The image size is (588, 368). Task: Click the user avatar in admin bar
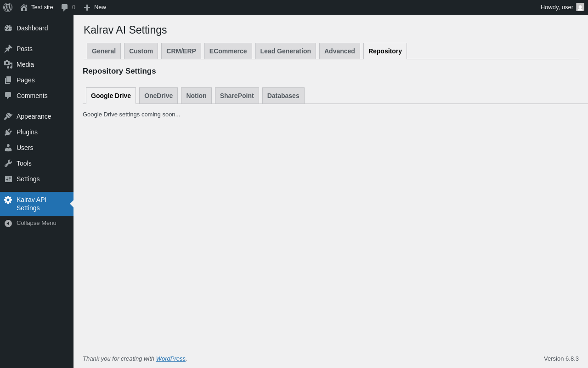[x=580, y=7]
